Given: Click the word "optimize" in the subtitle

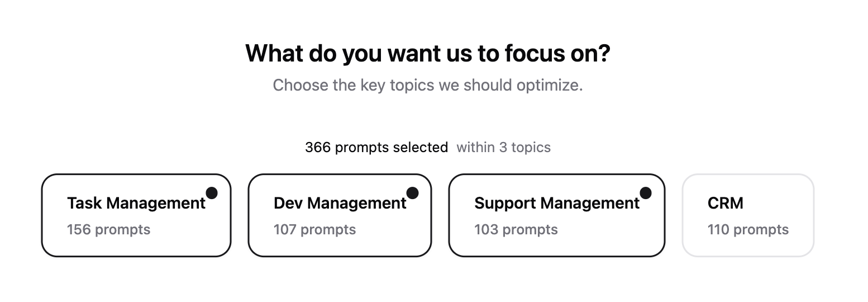Looking at the screenshot, I should click(x=549, y=86).
